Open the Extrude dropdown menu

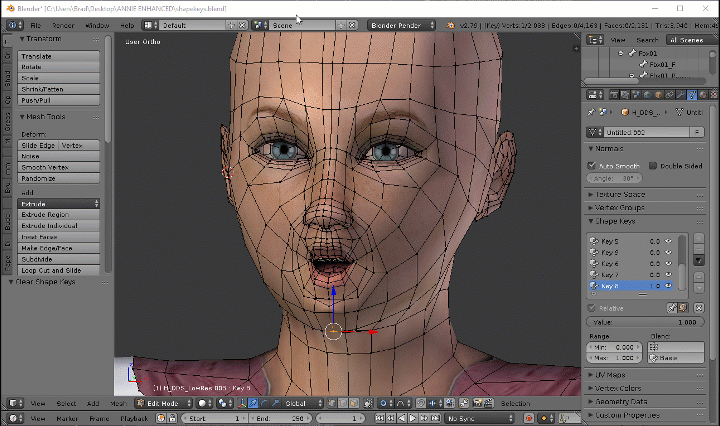[x=59, y=203]
